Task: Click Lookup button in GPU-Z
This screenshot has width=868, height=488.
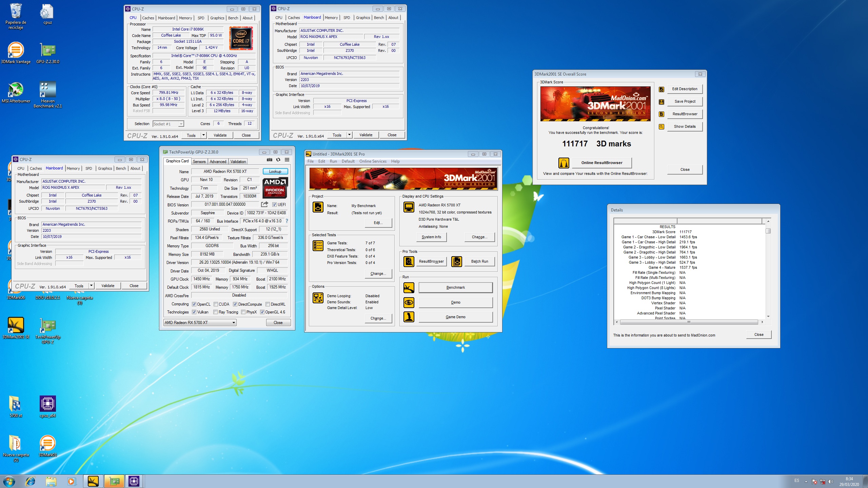Action: point(275,171)
